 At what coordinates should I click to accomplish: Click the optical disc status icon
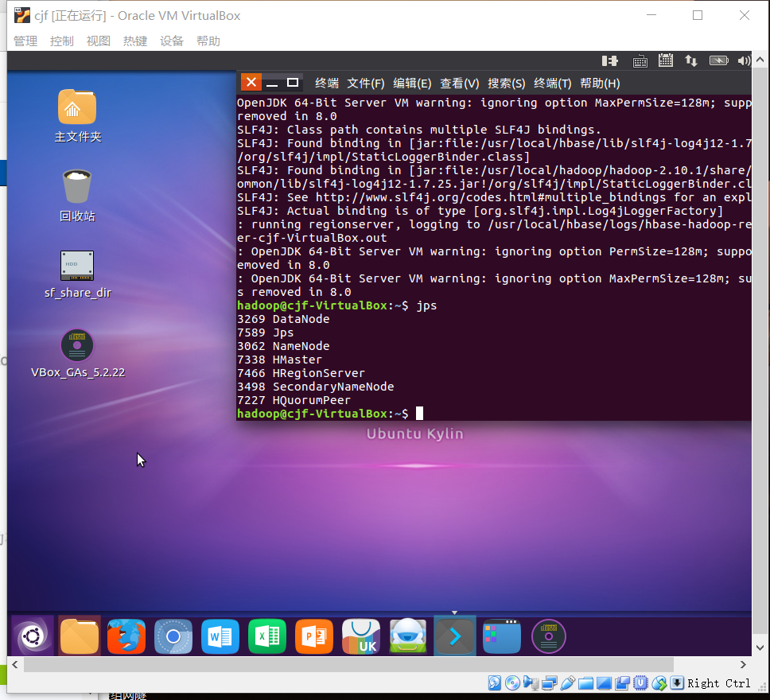[x=513, y=682]
